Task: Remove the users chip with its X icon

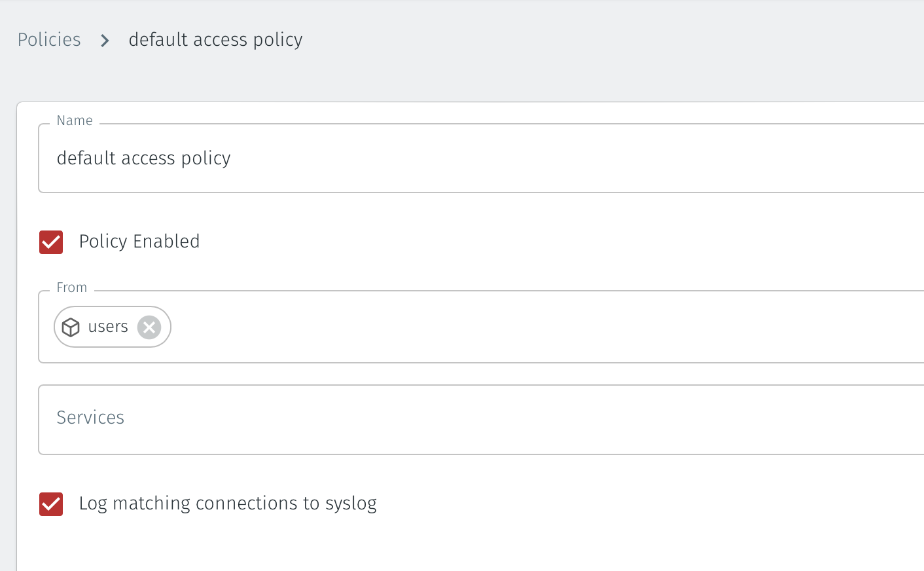Action: coord(149,327)
